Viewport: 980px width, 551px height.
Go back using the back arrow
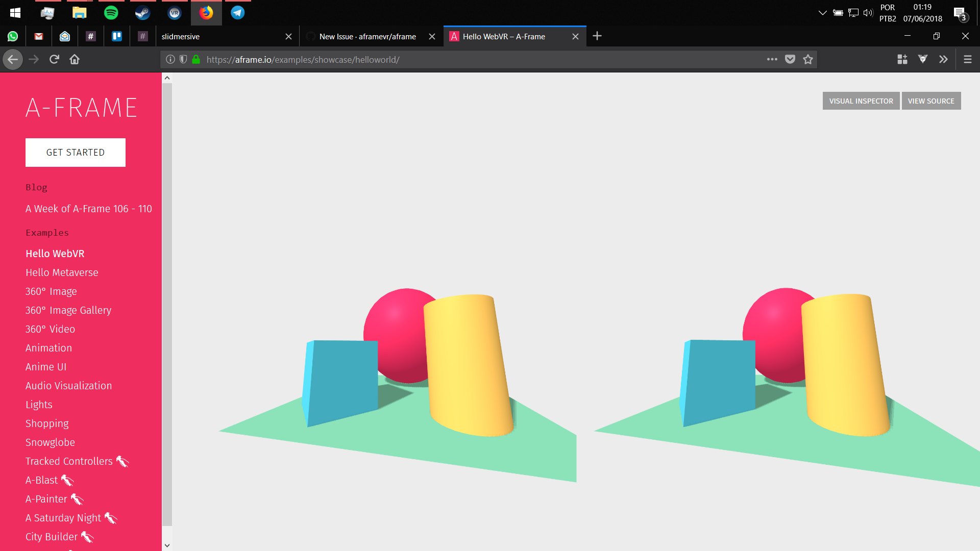click(13, 59)
